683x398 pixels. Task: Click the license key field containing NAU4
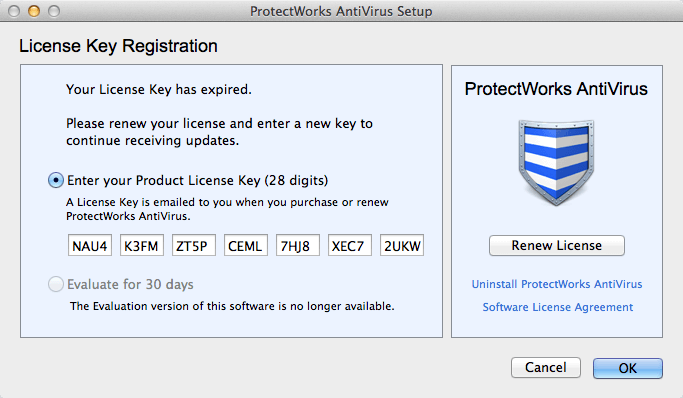pos(90,246)
